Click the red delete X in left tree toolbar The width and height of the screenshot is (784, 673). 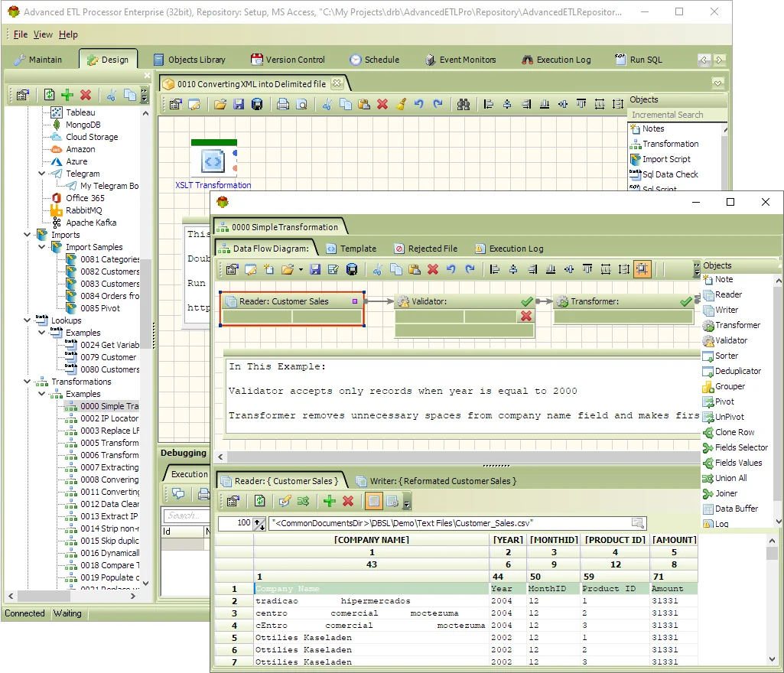click(x=86, y=95)
